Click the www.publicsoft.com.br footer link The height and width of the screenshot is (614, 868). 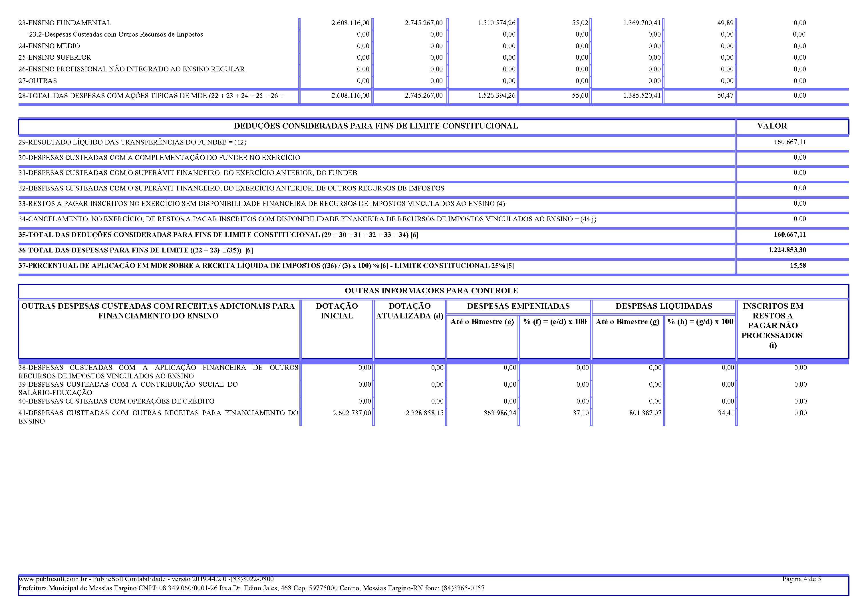click(52, 579)
